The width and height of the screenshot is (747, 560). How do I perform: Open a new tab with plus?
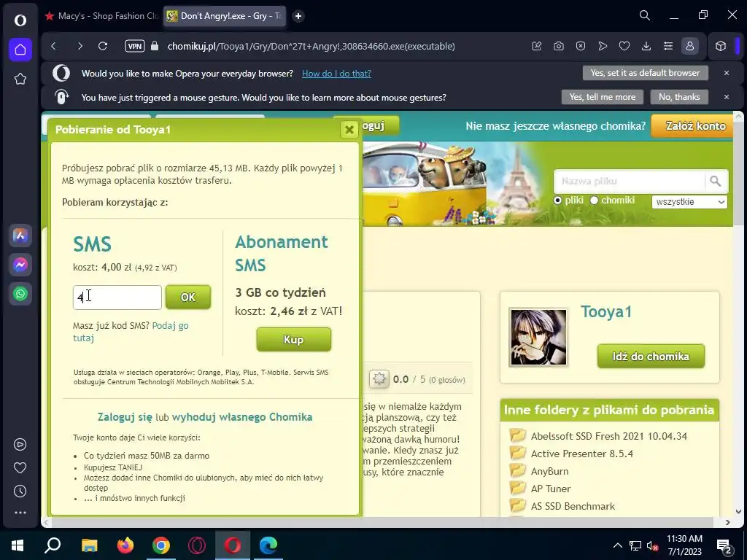pos(298,16)
